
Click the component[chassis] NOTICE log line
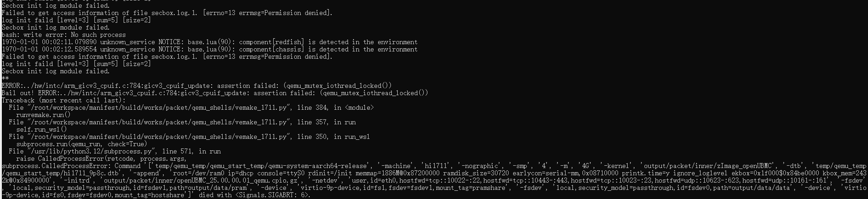209,49
